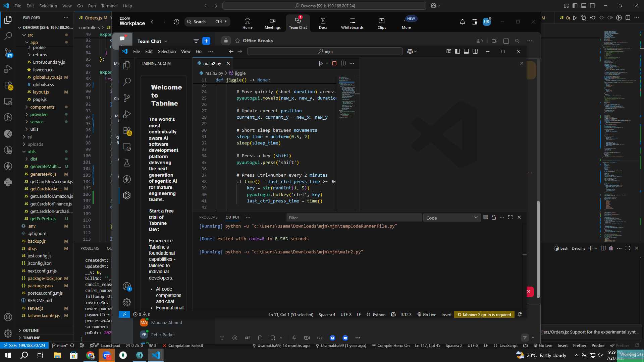Image resolution: width=644 pixels, height=362 pixels.
Task: Open new terminal profile dropdown chevron
Action: click(596, 248)
